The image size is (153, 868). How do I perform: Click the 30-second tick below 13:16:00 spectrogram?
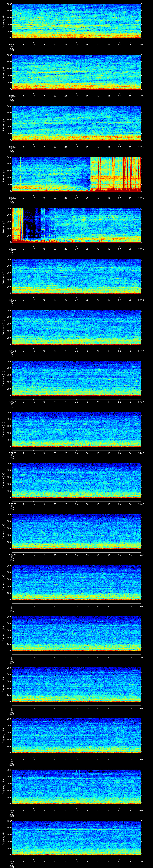click(x=76, y=147)
